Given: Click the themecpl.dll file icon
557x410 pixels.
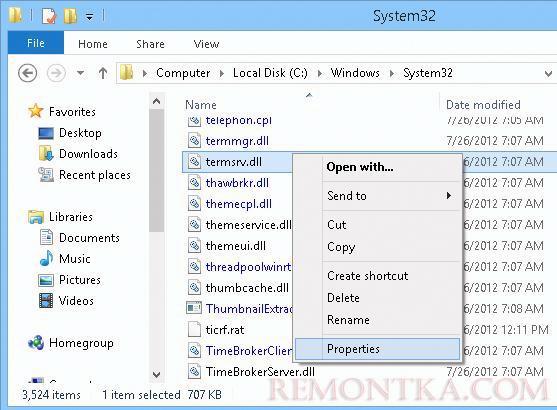Looking at the screenshot, I should click(x=194, y=204).
